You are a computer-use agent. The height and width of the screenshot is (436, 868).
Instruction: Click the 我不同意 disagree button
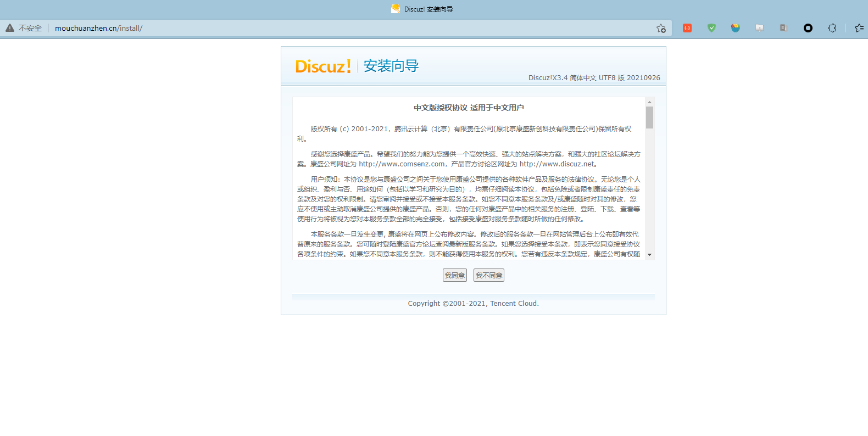pyautogui.click(x=489, y=276)
